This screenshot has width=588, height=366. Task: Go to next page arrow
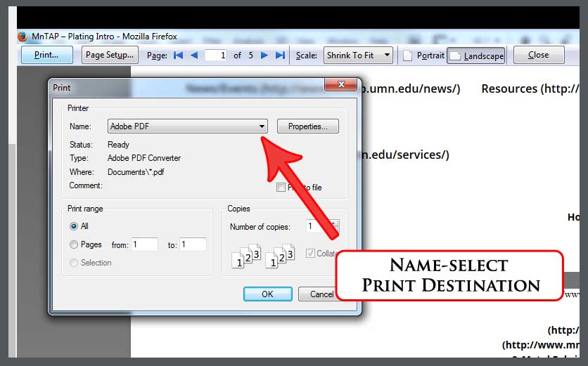pyautogui.click(x=264, y=55)
